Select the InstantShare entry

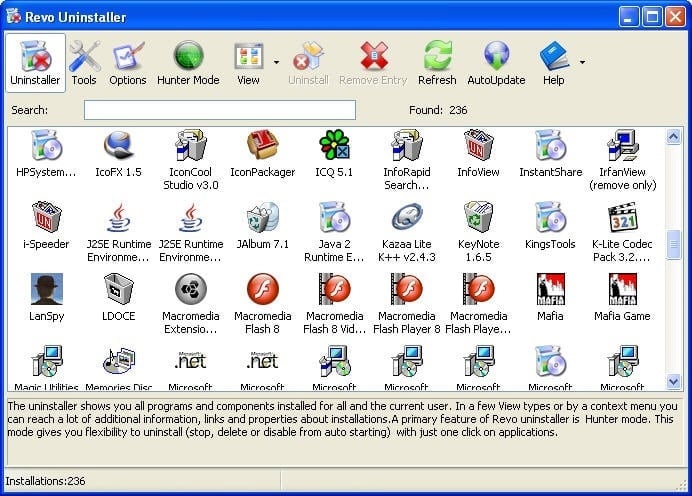(550, 153)
